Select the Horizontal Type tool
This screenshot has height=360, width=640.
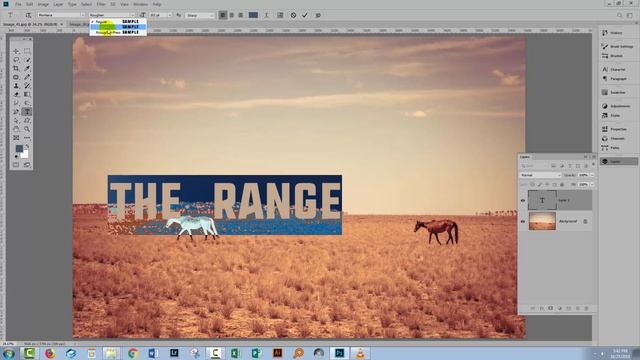click(27, 111)
